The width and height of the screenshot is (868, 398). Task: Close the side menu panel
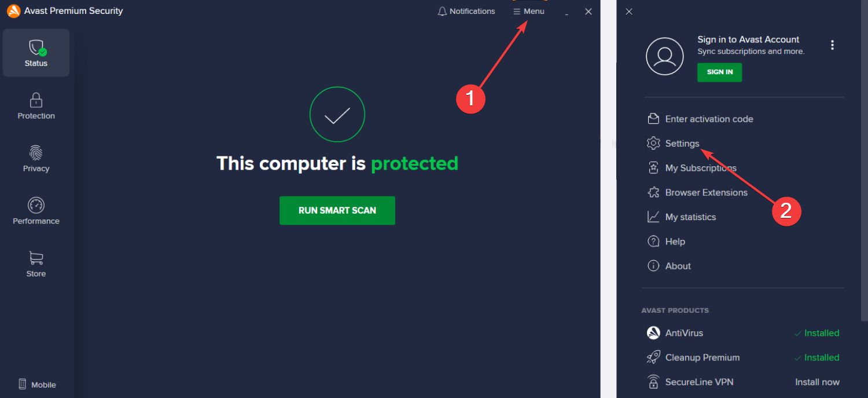pyautogui.click(x=629, y=12)
